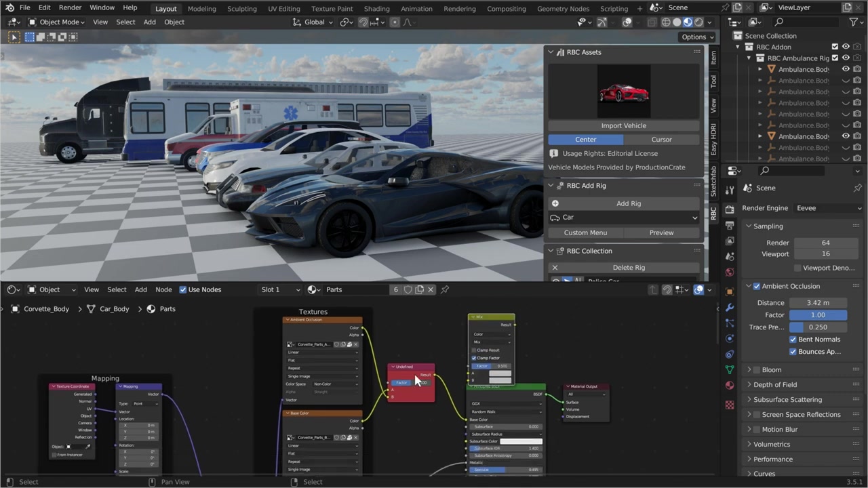Screen dimensions: 868x488
Task: Pin the node tree in node editor
Action: 445,290
